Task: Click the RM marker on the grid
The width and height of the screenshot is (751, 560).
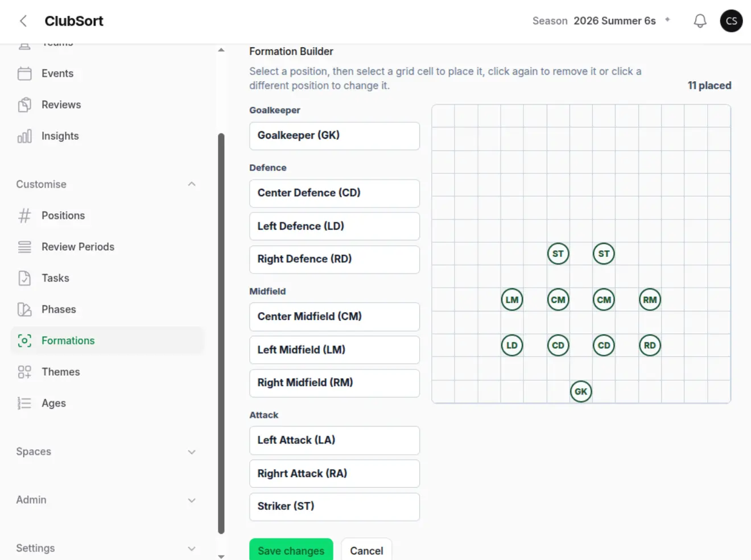Action: 650,300
